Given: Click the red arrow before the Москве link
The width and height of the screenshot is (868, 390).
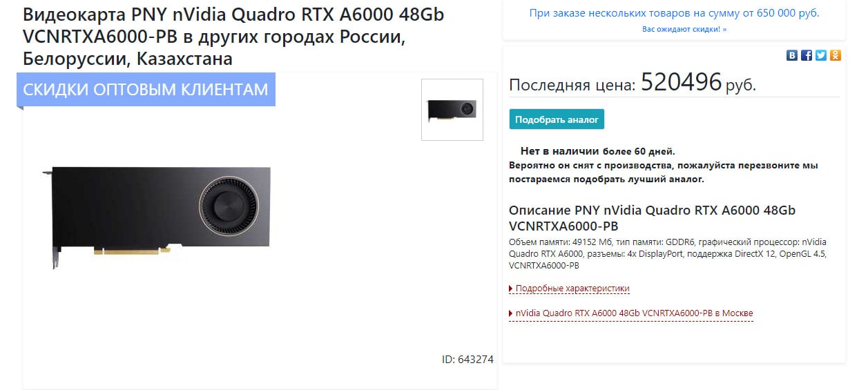Looking at the screenshot, I should click(x=511, y=313).
